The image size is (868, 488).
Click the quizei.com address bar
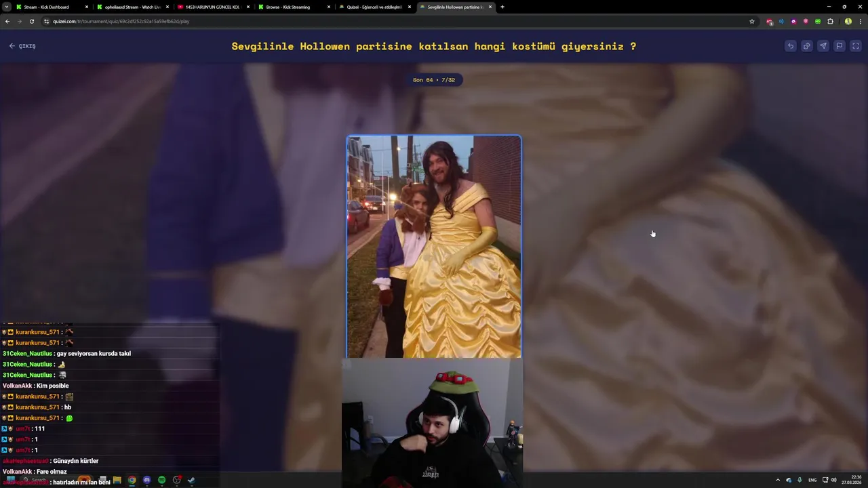(x=399, y=21)
